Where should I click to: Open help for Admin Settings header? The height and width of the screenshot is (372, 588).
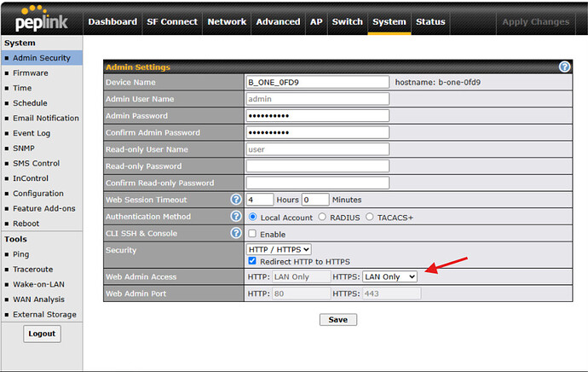(564, 67)
